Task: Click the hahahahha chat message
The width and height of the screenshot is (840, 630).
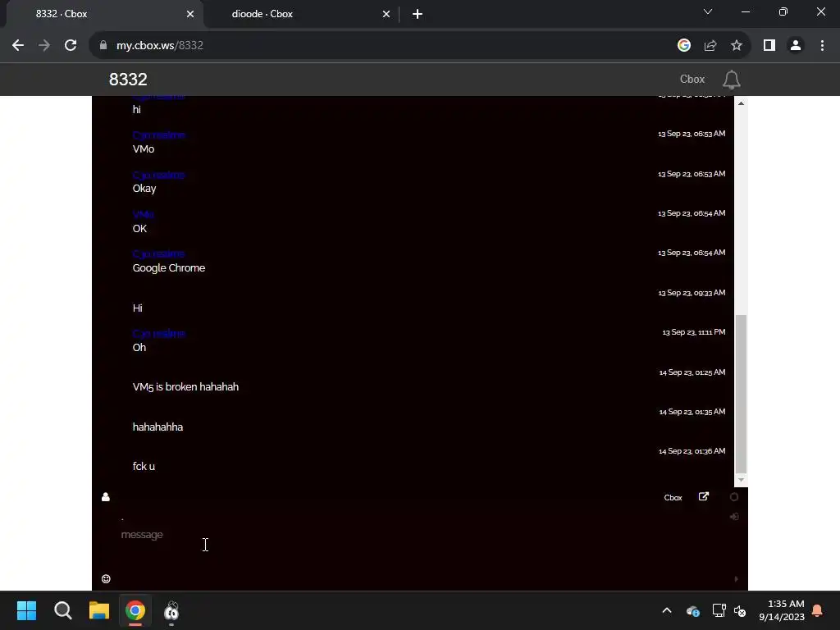Action: [157, 427]
